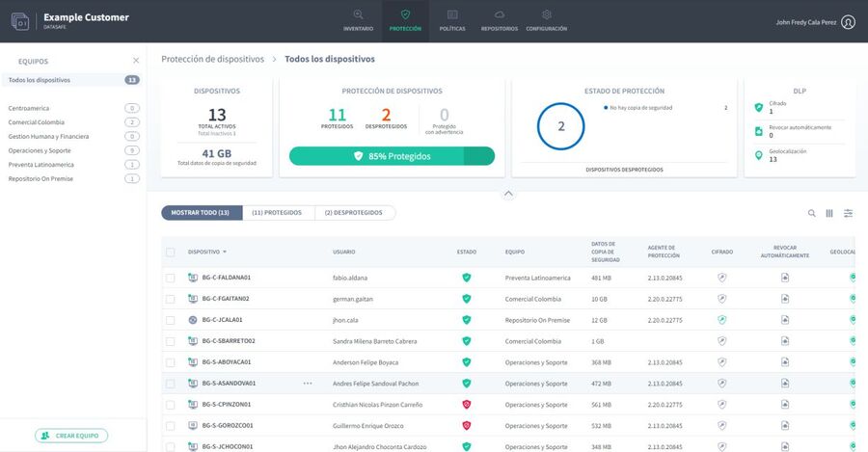The image size is (868, 452).
Task: Follow the Protección de dispositivos breadcrumb link
Action: click(212, 59)
